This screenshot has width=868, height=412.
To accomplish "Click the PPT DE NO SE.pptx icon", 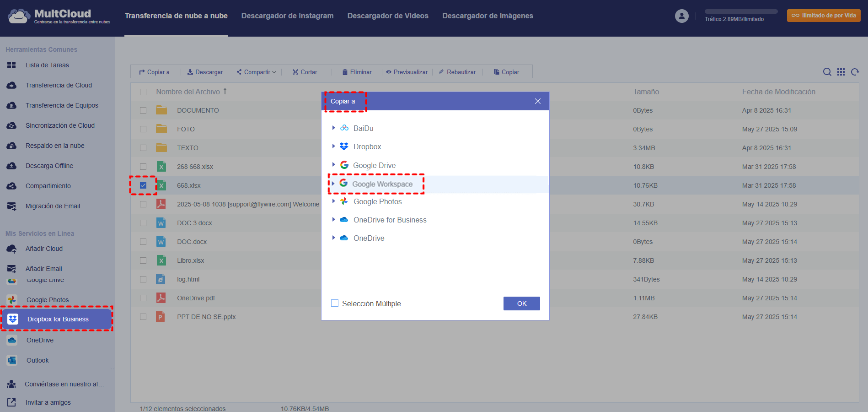I will point(161,317).
